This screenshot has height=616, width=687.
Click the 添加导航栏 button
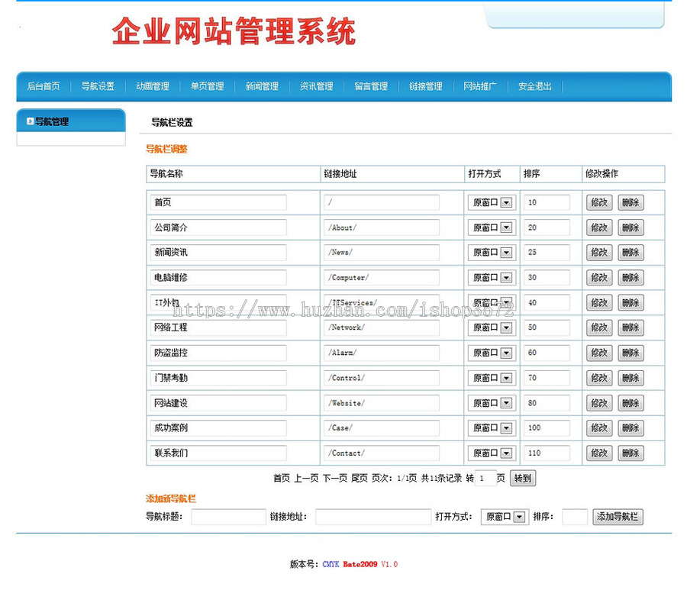coord(618,517)
